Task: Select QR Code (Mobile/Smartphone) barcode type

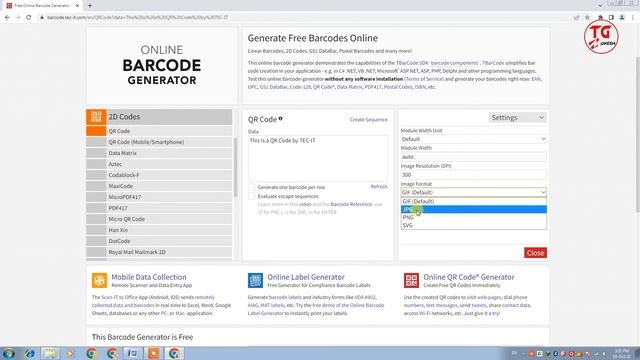Action: click(x=159, y=142)
